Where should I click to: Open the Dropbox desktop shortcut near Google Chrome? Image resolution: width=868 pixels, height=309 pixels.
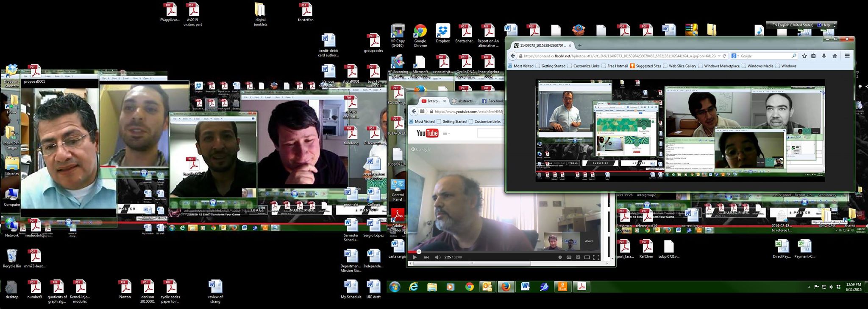442,34
